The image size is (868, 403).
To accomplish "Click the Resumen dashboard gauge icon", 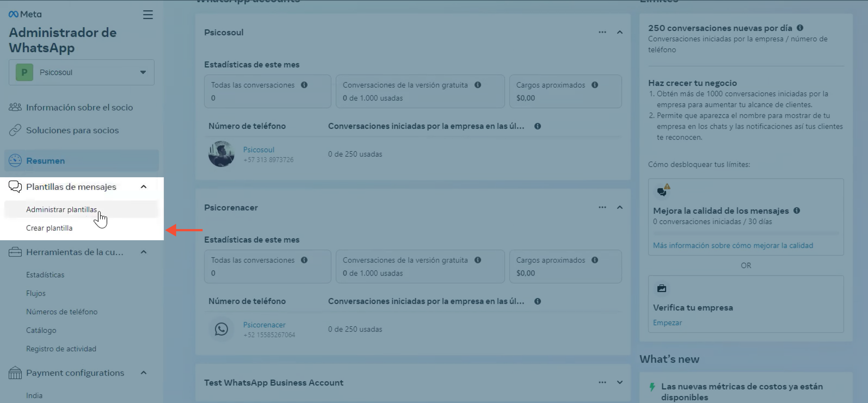I will [15, 161].
